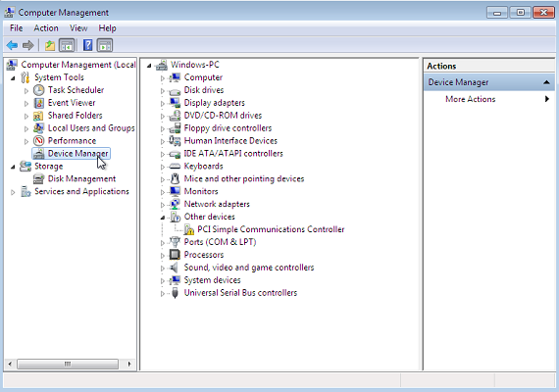The image size is (559, 392).
Task: Open the Action menu
Action: point(46,28)
